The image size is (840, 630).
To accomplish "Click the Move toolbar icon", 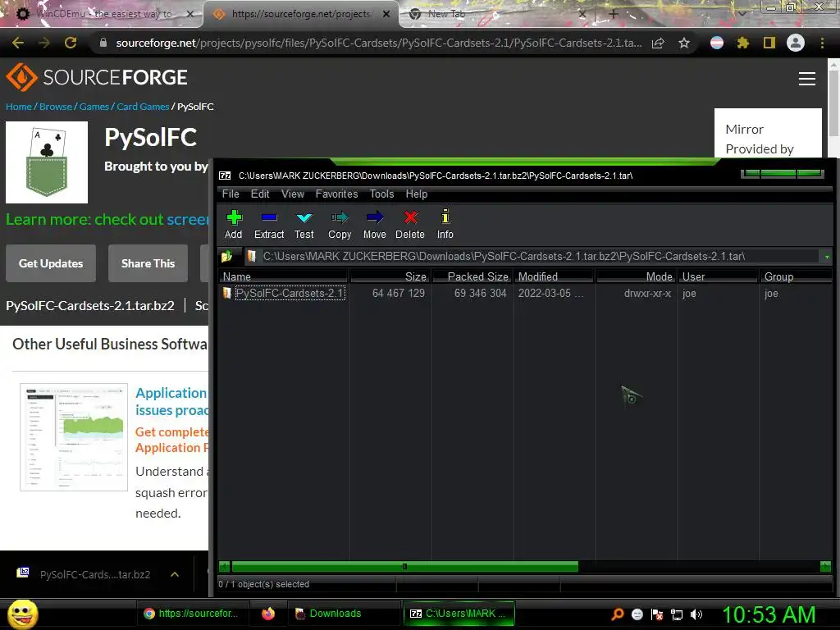I will (x=374, y=225).
